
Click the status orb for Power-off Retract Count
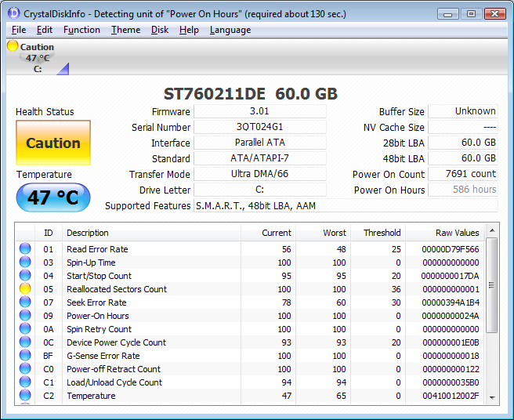click(x=25, y=368)
